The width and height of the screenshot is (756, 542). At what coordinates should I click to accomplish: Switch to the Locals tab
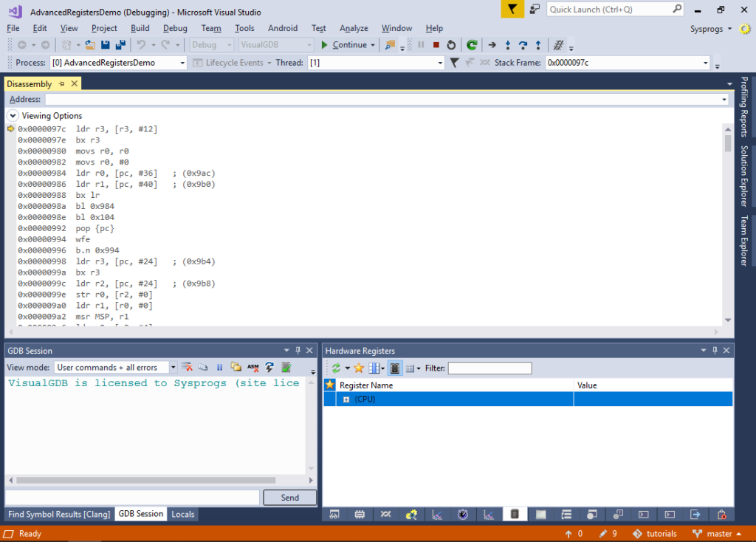pyautogui.click(x=183, y=514)
